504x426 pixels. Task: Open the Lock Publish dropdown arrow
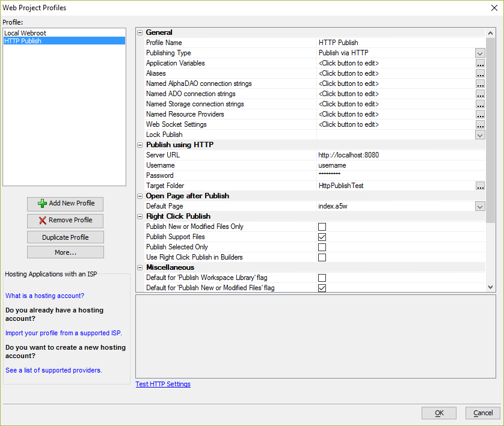480,135
